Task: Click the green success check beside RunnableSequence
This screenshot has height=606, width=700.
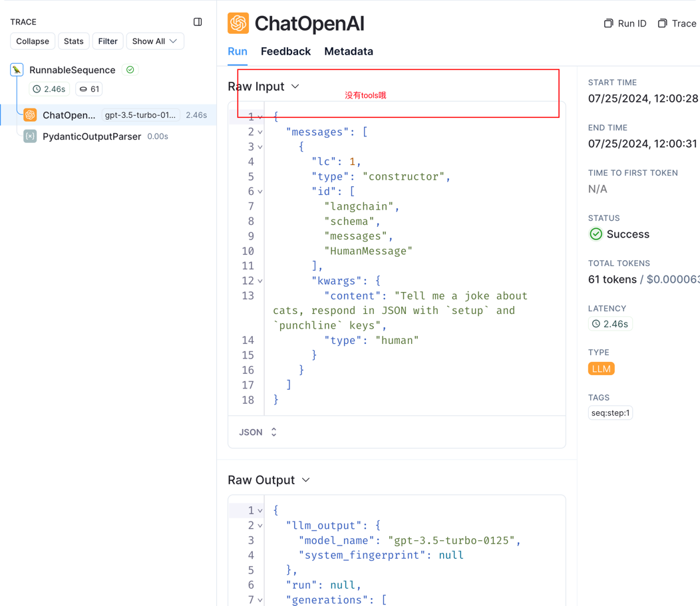Action: pos(130,70)
